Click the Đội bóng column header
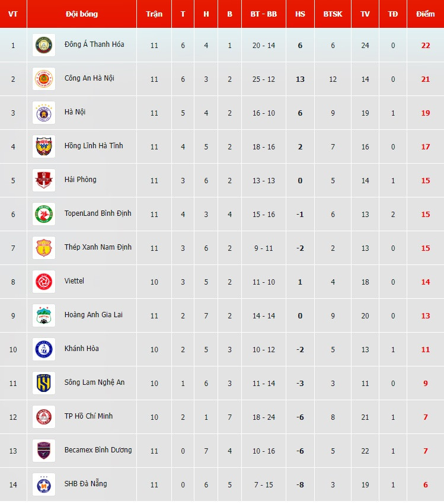 (82, 14)
